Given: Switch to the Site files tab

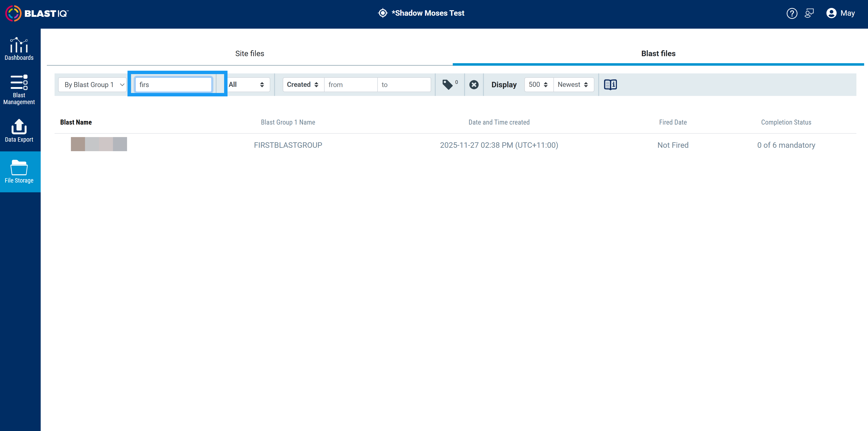Looking at the screenshot, I should [x=250, y=54].
